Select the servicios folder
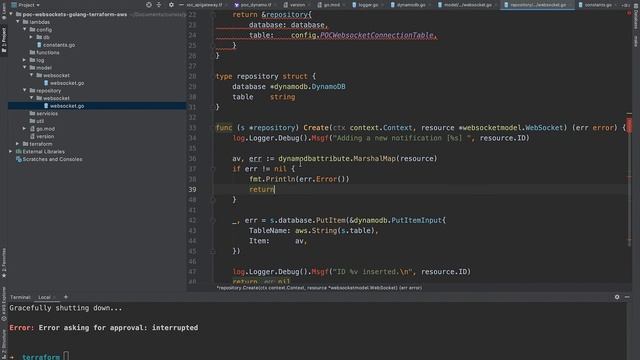This screenshot has width=640, height=360. tap(47, 113)
